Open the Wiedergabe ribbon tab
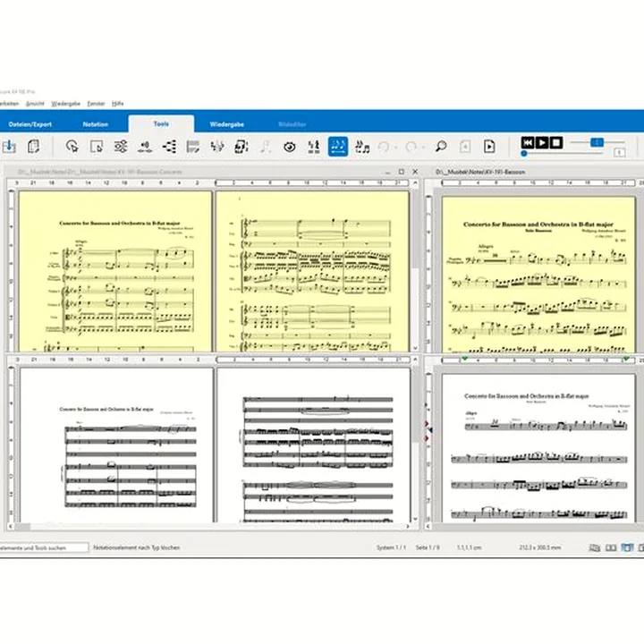 (x=226, y=124)
